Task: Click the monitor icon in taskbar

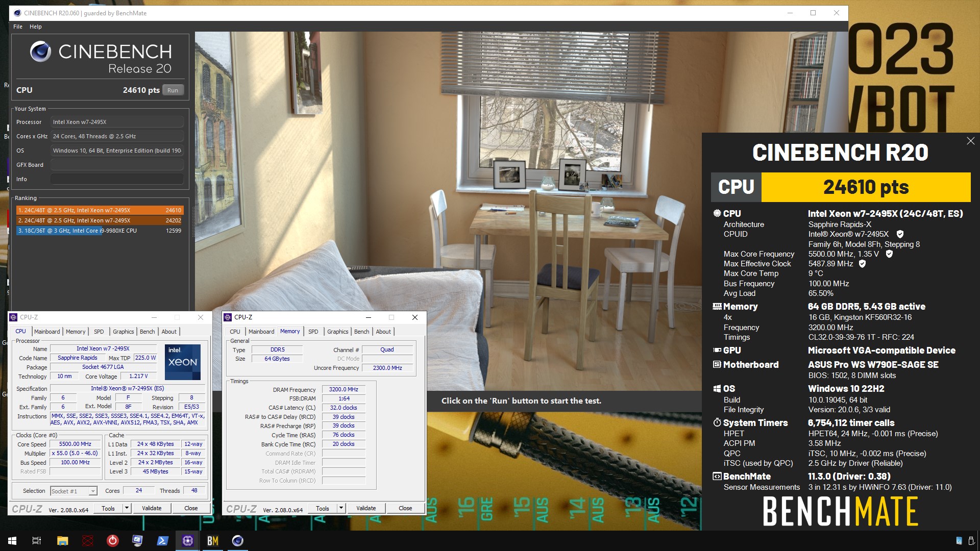Action: point(137,541)
